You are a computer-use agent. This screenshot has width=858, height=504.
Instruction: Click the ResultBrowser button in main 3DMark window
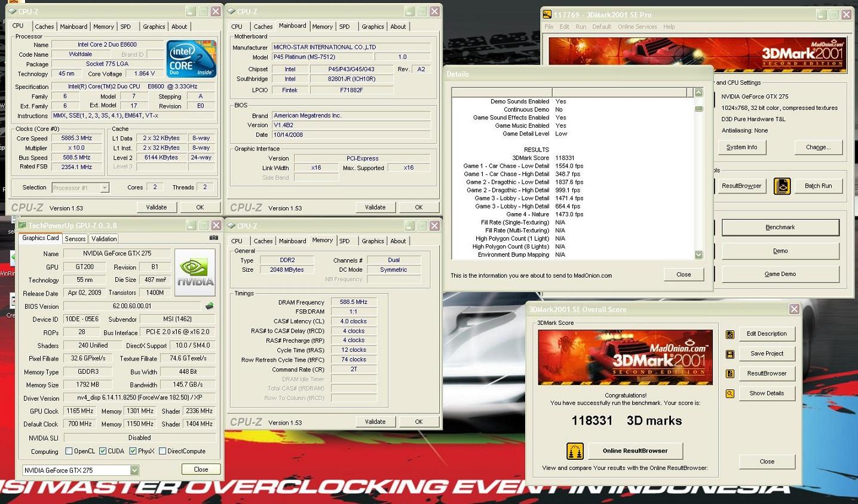741,186
